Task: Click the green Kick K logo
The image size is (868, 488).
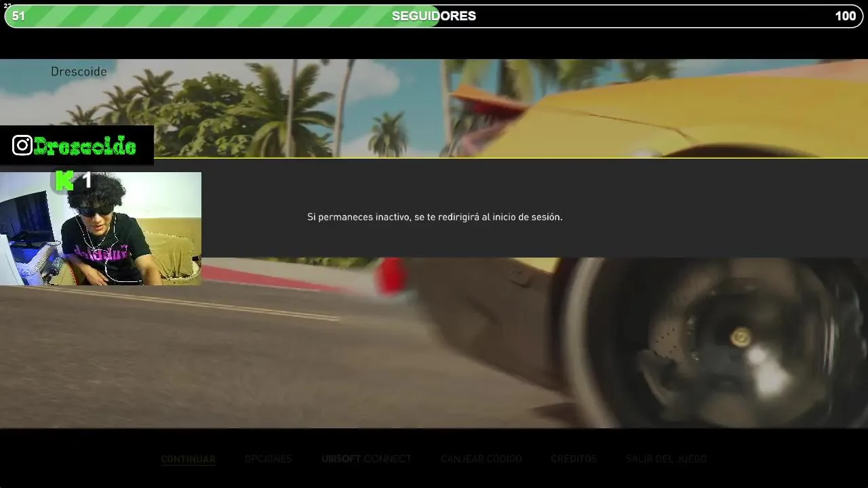Action: (x=64, y=181)
